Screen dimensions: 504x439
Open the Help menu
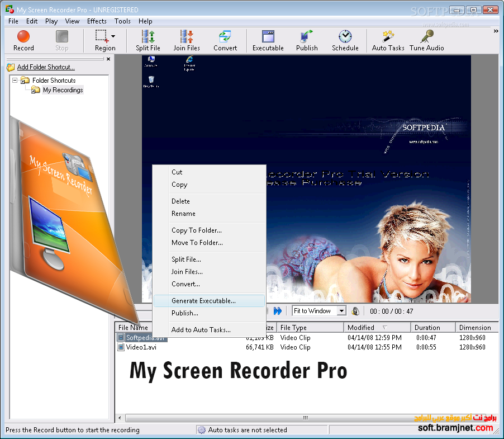(145, 21)
